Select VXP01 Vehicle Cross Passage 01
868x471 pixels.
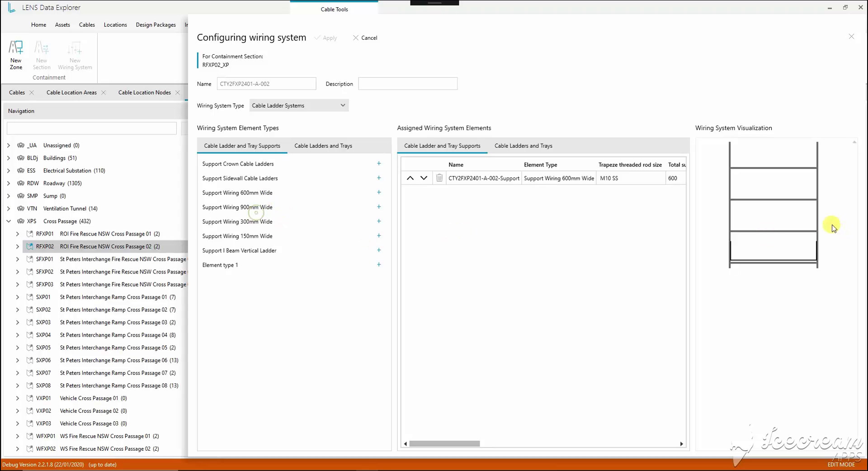(x=81, y=398)
